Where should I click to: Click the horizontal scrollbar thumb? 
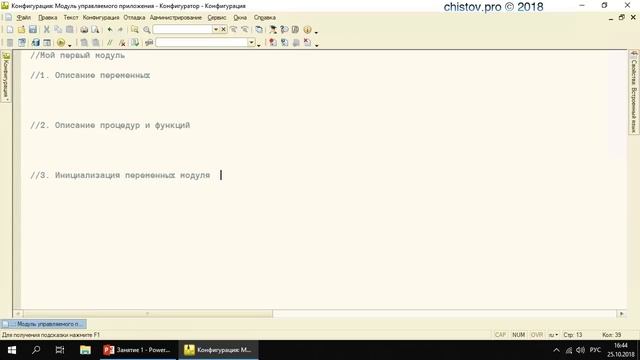(x=147, y=313)
